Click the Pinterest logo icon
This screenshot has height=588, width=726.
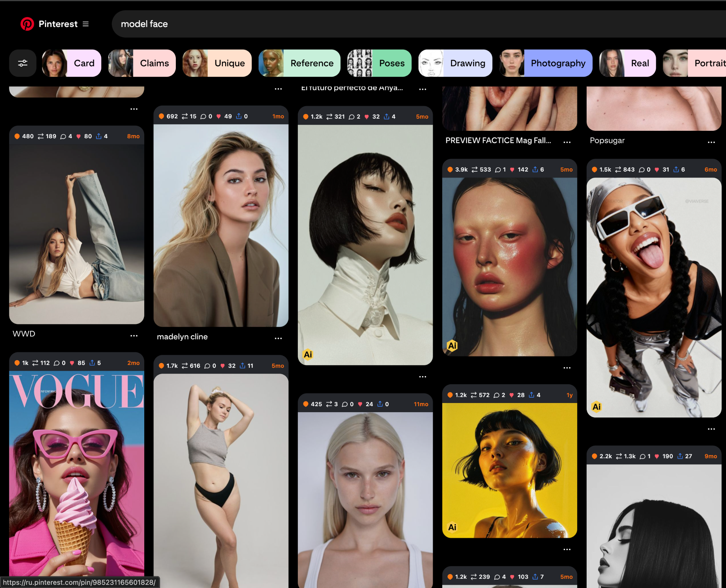27,24
